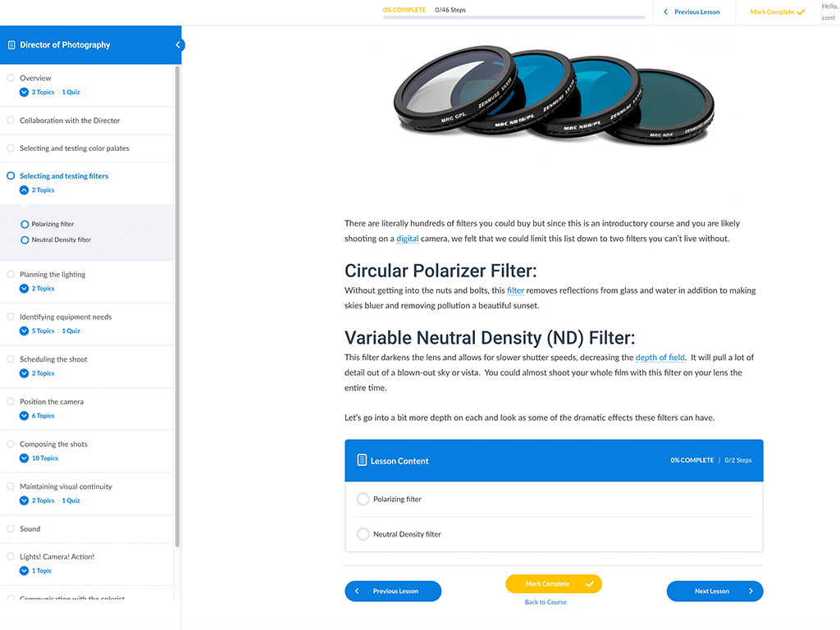Click the Back to Course link
The image size is (840, 630).
[x=546, y=602]
